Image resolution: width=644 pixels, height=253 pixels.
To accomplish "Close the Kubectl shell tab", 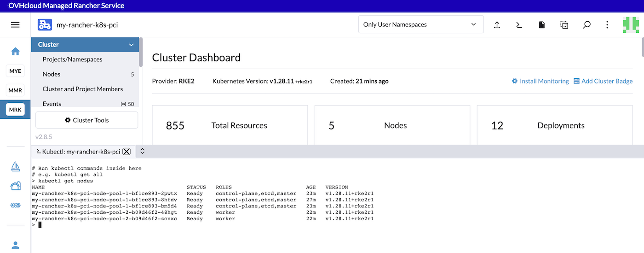I will pos(126,152).
